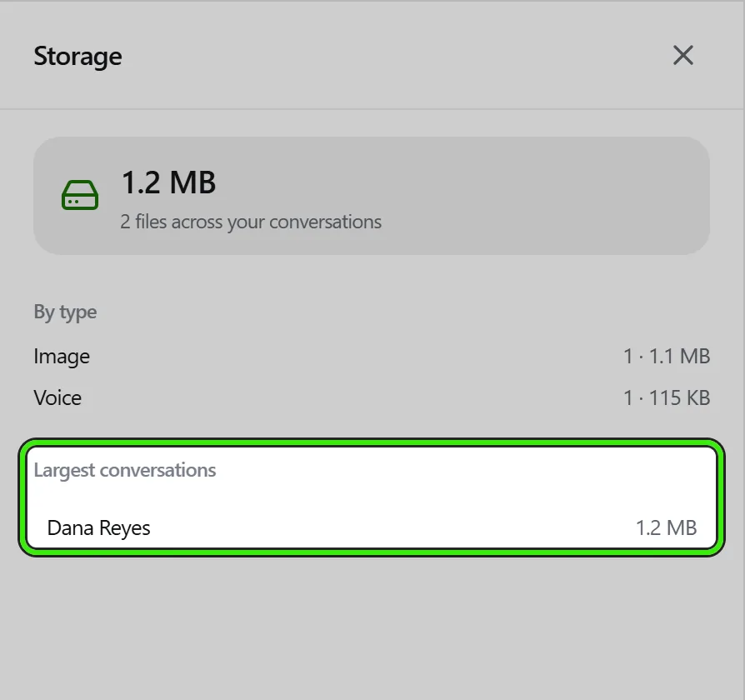This screenshot has height=700, width=745.
Task: Select the Voice type row
Action: (372, 397)
